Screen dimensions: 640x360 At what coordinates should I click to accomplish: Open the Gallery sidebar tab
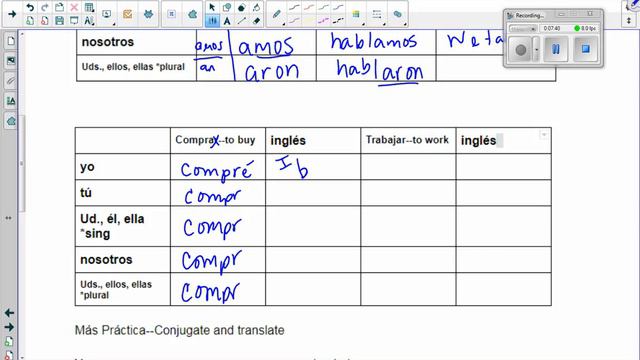point(11,61)
